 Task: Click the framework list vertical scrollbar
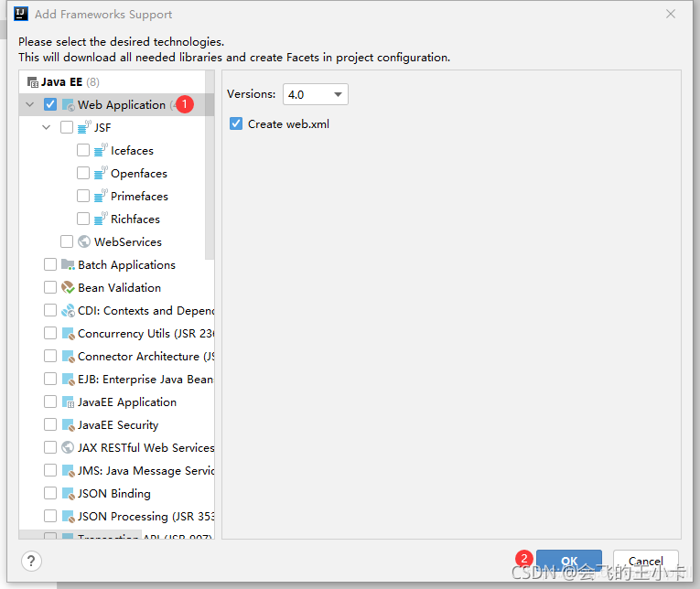point(210,166)
